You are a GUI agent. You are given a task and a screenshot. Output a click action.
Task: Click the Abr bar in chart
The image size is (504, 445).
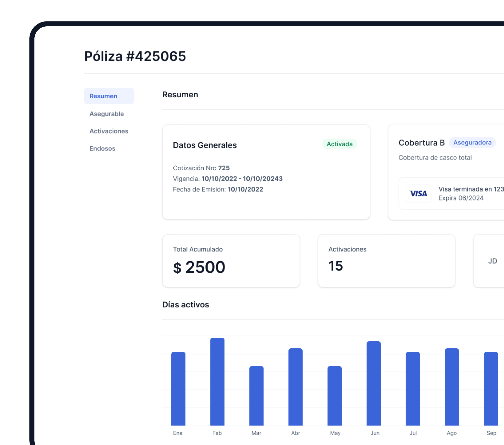click(295, 387)
